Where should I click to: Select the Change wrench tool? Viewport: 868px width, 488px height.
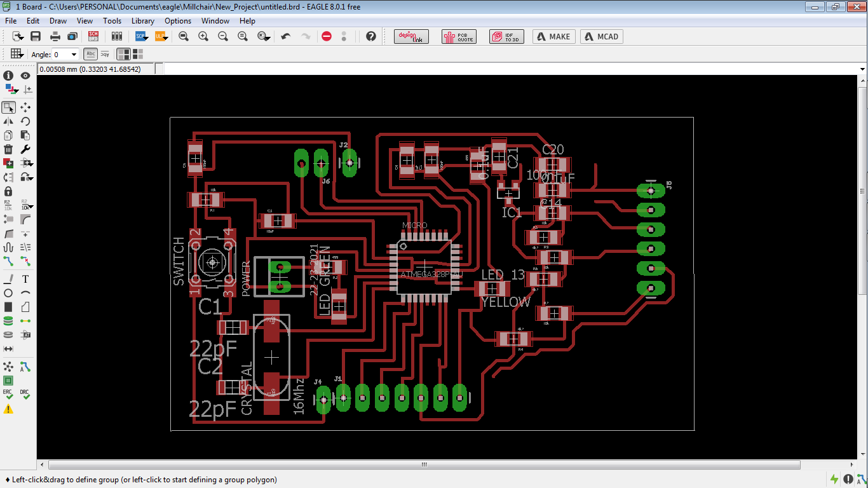click(25, 149)
